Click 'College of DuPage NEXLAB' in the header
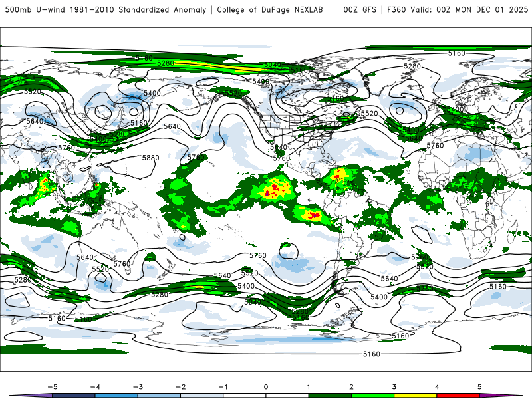This screenshot has width=532, height=399. (x=270, y=9)
